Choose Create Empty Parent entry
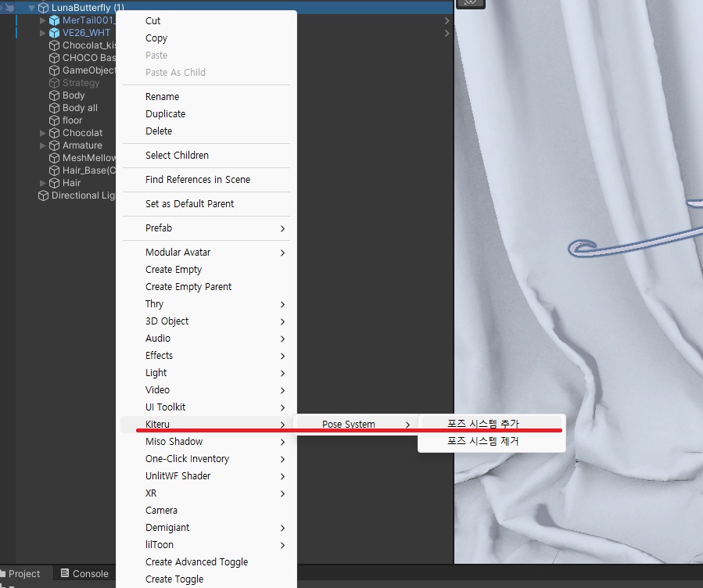Viewport: 703px width, 588px height. point(206,287)
